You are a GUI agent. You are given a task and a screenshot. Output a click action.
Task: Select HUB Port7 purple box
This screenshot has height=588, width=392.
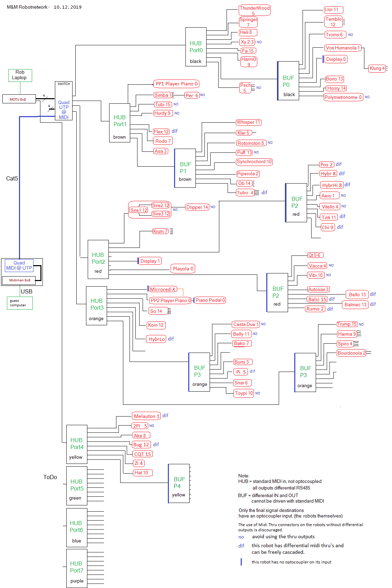pos(77,568)
